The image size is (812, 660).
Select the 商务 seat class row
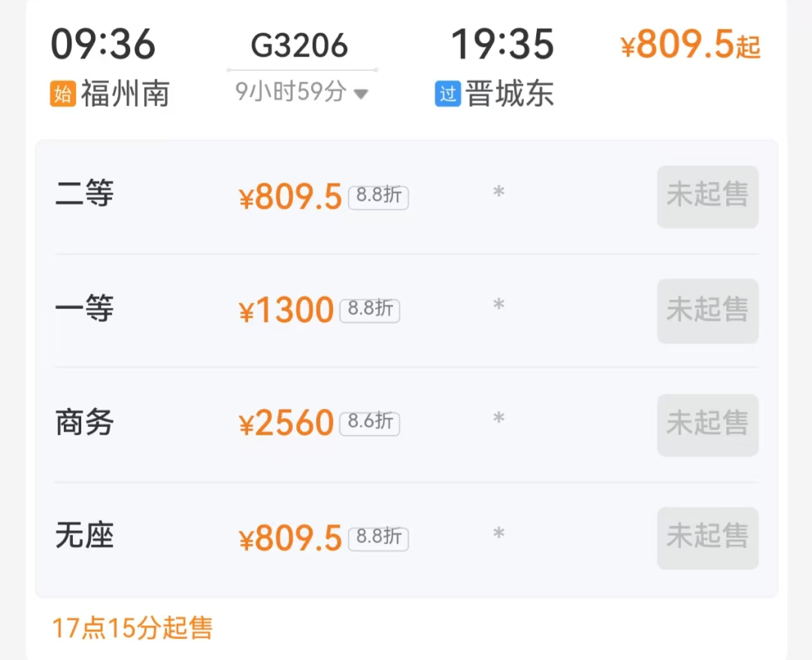click(84, 423)
